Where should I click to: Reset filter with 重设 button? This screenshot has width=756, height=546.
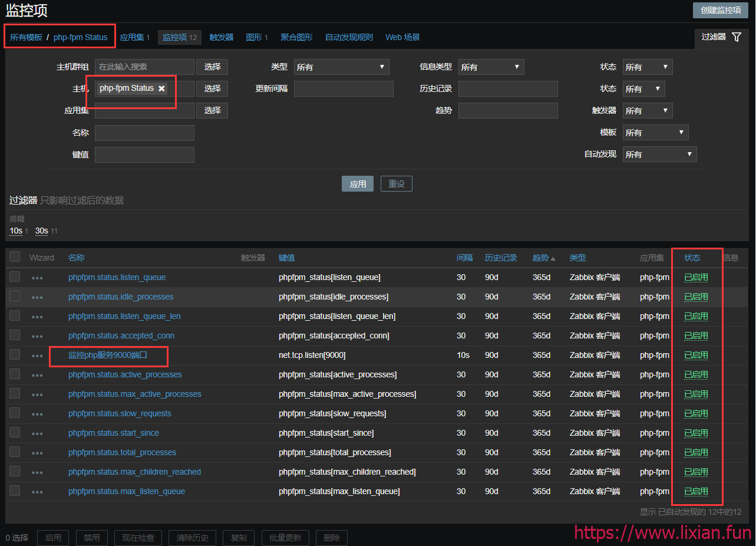397,184
